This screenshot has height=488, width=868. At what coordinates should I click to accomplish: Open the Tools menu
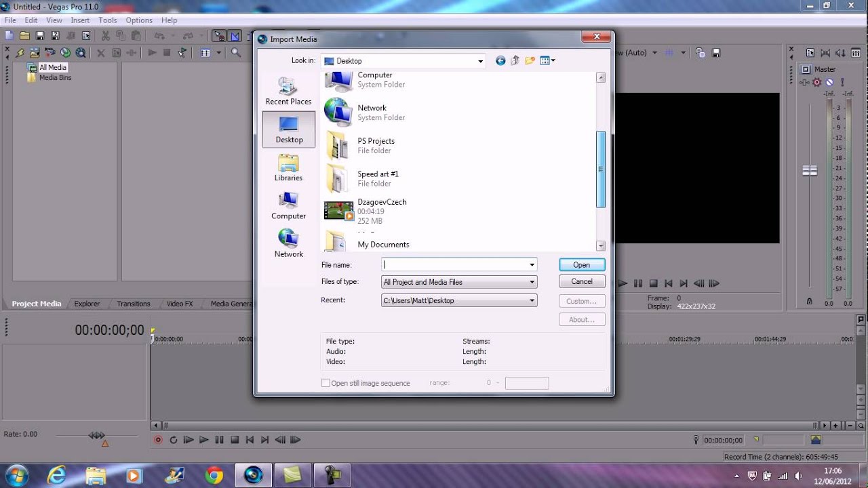(x=108, y=20)
